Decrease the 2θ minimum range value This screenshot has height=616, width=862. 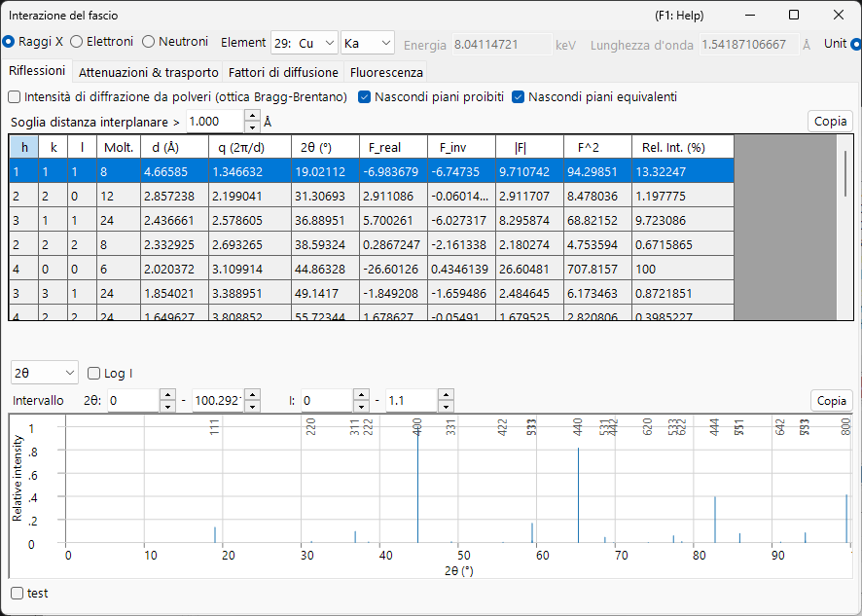[167, 407]
